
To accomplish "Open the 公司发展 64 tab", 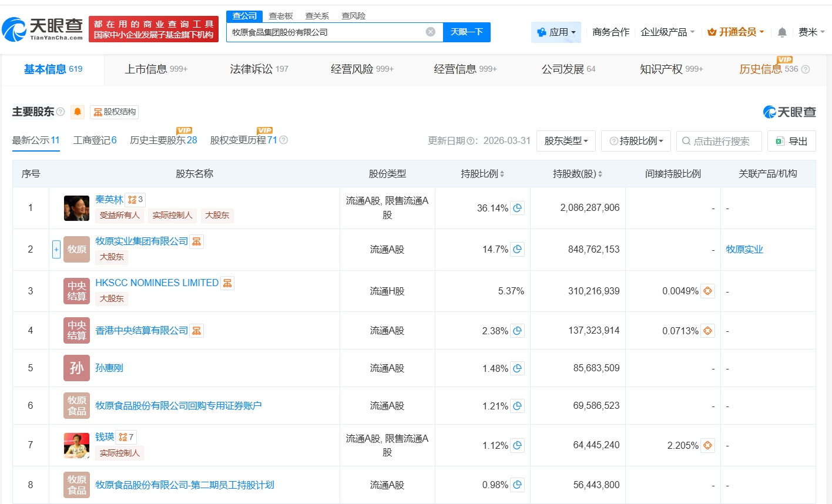I will click(568, 69).
